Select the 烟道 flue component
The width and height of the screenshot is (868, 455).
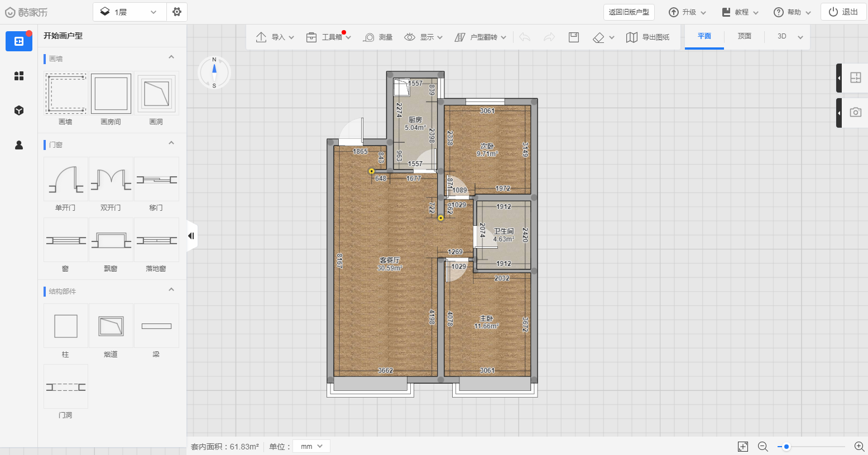pyautogui.click(x=111, y=326)
